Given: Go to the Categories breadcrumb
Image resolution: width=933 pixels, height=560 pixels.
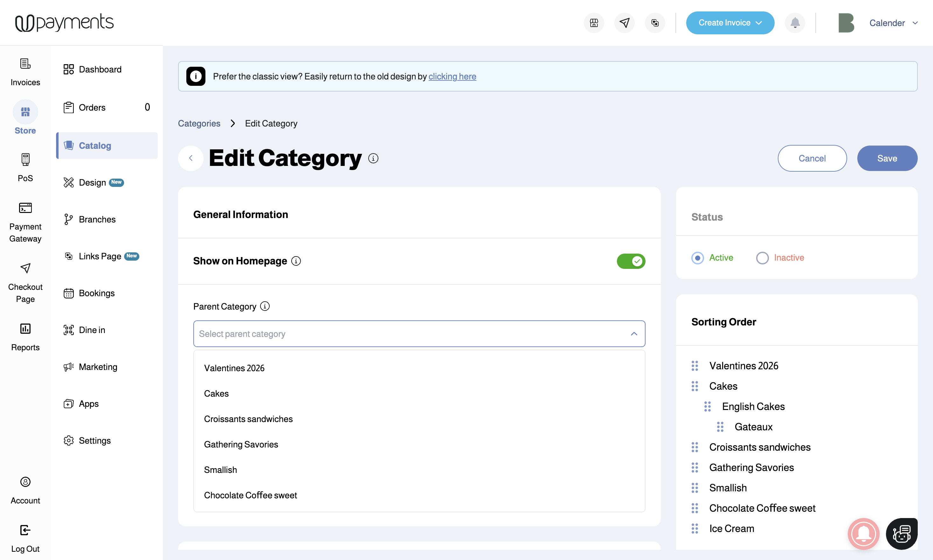Looking at the screenshot, I should [x=199, y=123].
